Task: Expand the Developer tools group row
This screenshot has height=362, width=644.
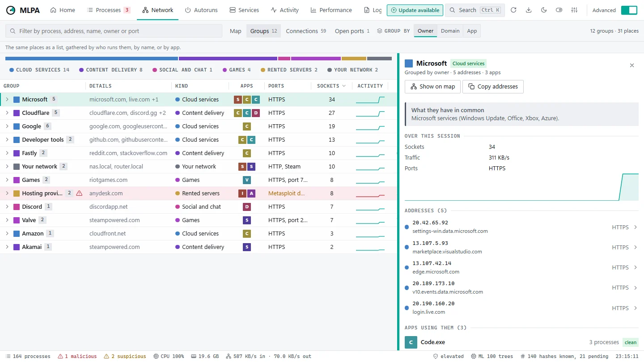Action: pos(7,139)
